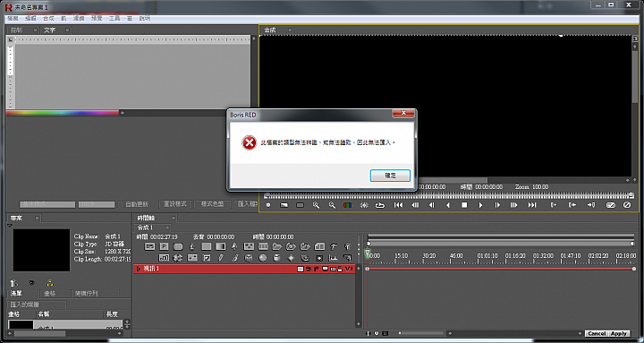Add gradient media with the gradient square icon
Viewport: 644px width, 343px height.
tap(221, 246)
